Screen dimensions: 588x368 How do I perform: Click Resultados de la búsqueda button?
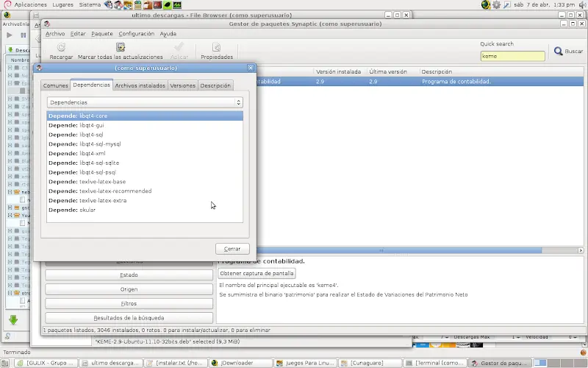[129, 318]
